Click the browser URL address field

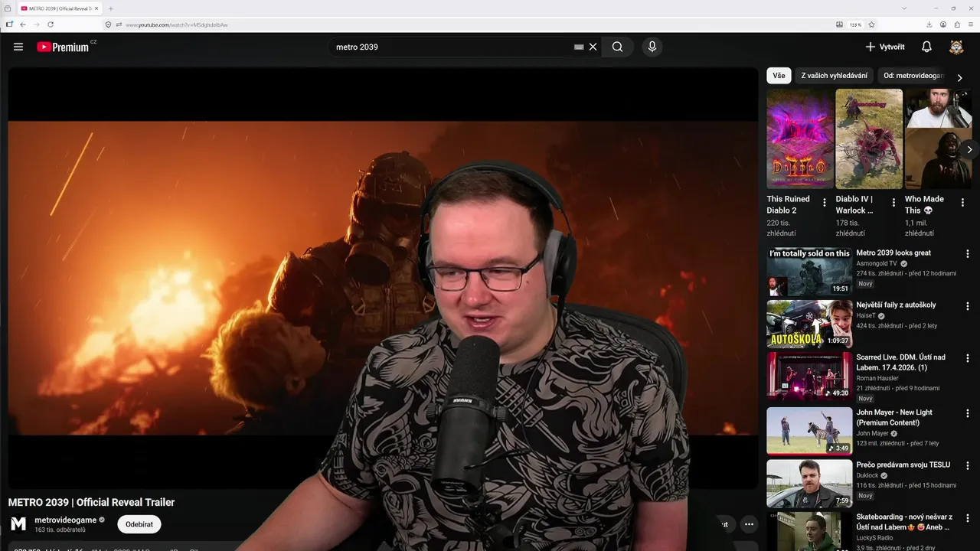click(x=475, y=24)
